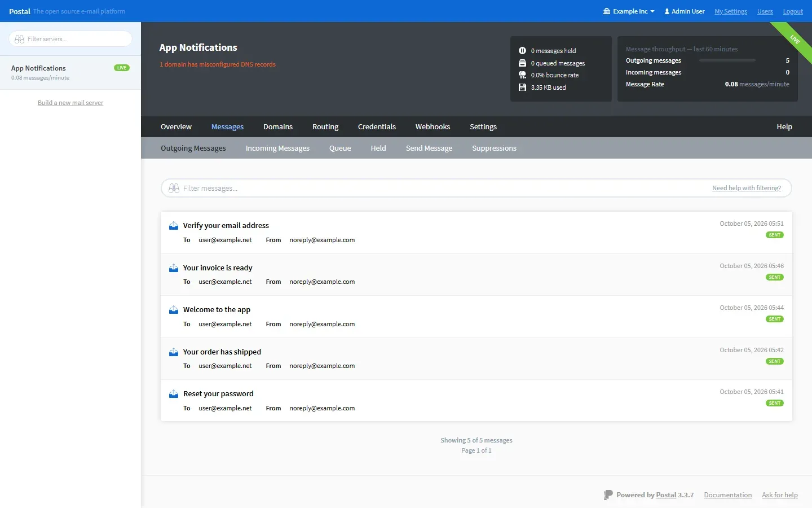Click outgoing icon beside Reset your password

(174, 394)
